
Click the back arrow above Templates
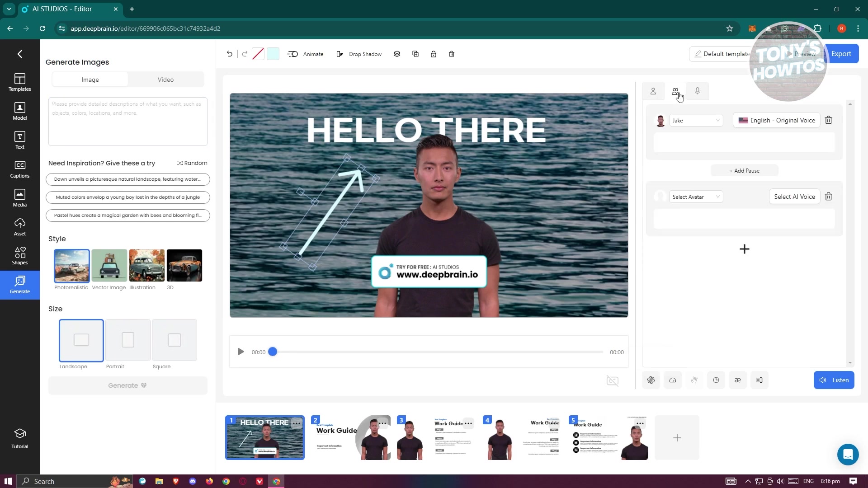click(x=19, y=54)
